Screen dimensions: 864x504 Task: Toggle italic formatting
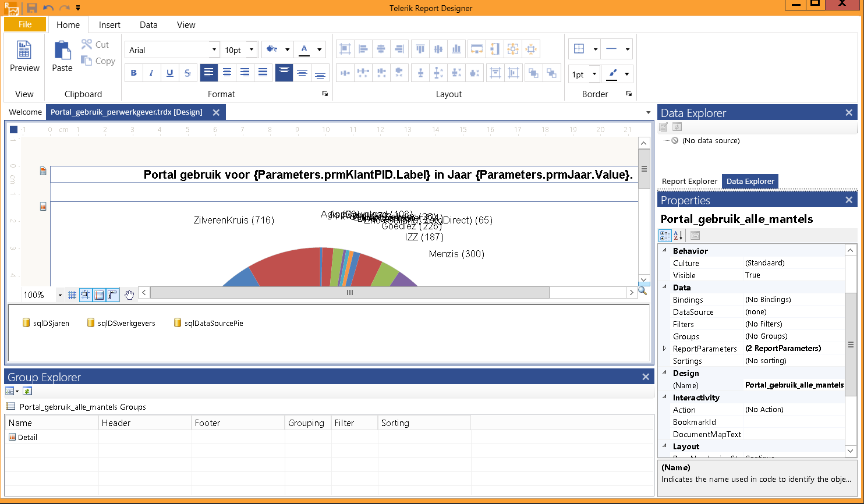tap(151, 73)
